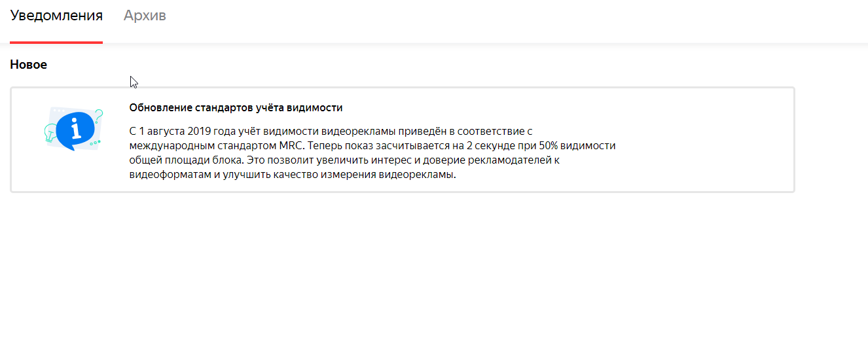Click the teal question mark beside info bubble
The width and height of the screenshot is (868, 339).
tap(99, 116)
